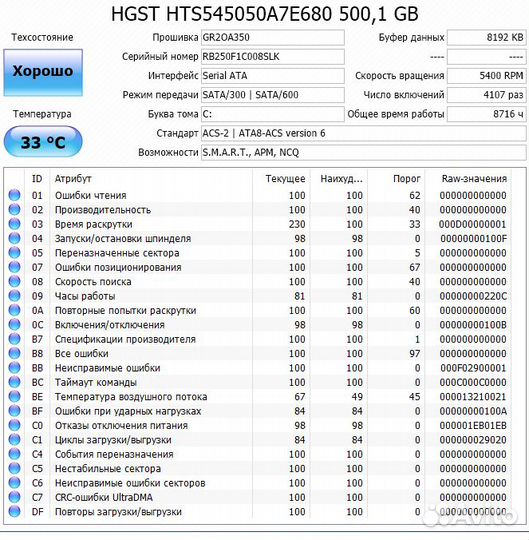This screenshot has width=529, height=540.
Task: Click the Техсостояние label
Action: coord(42,37)
